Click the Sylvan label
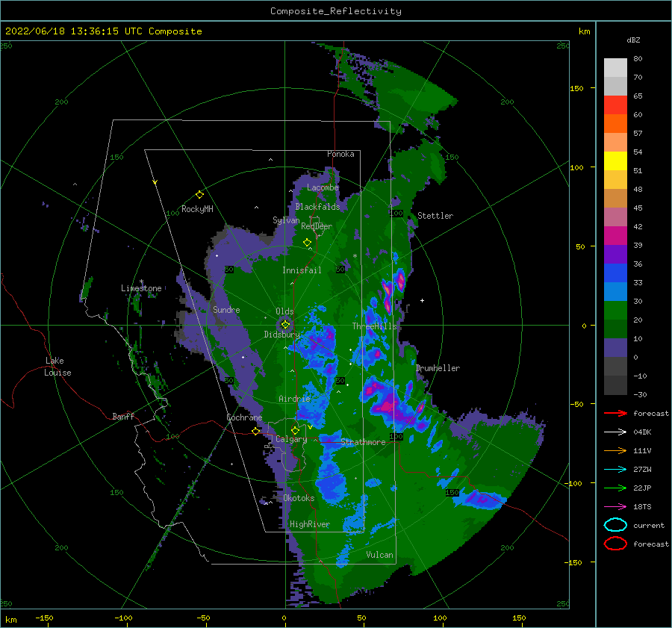Image resolution: width=672 pixels, height=628 pixels. point(286,220)
